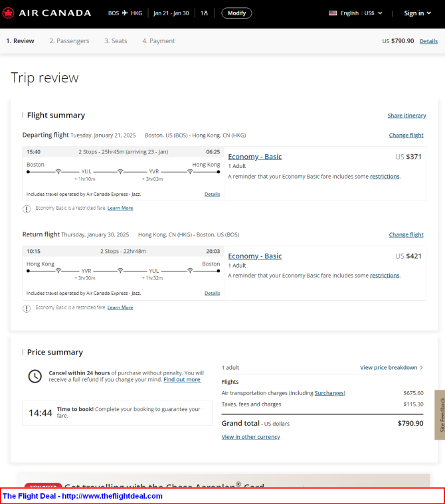Screen dimensions: 445x504
Task: Go to the 2. Passengers step
Action: [x=69, y=41]
